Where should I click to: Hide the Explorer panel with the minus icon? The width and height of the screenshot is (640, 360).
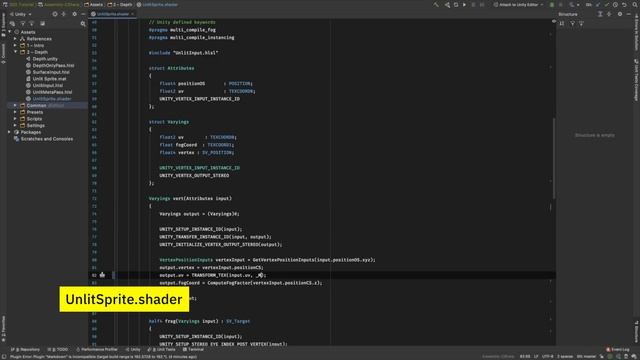[83, 14]
